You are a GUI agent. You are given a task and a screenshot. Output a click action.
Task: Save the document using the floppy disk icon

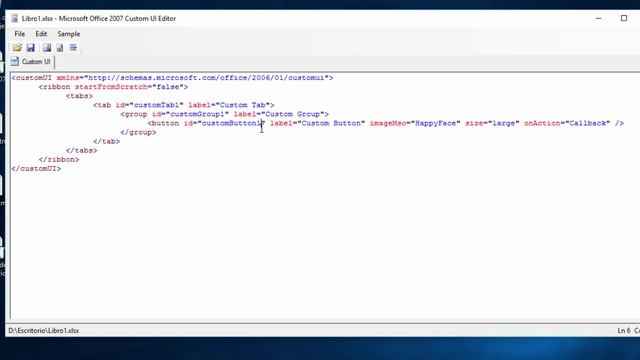(31, 48)
